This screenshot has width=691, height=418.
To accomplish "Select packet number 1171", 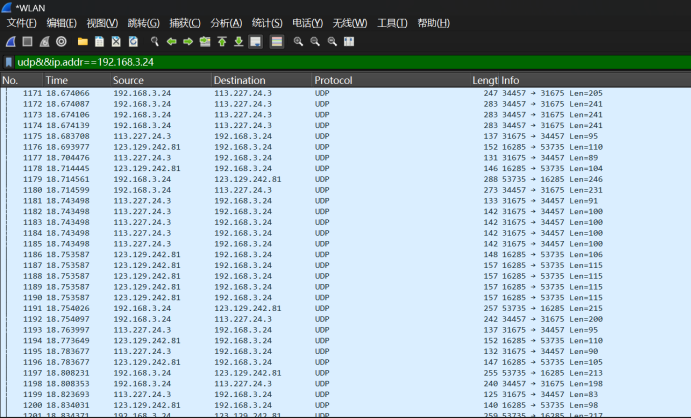I will (346, 93).
